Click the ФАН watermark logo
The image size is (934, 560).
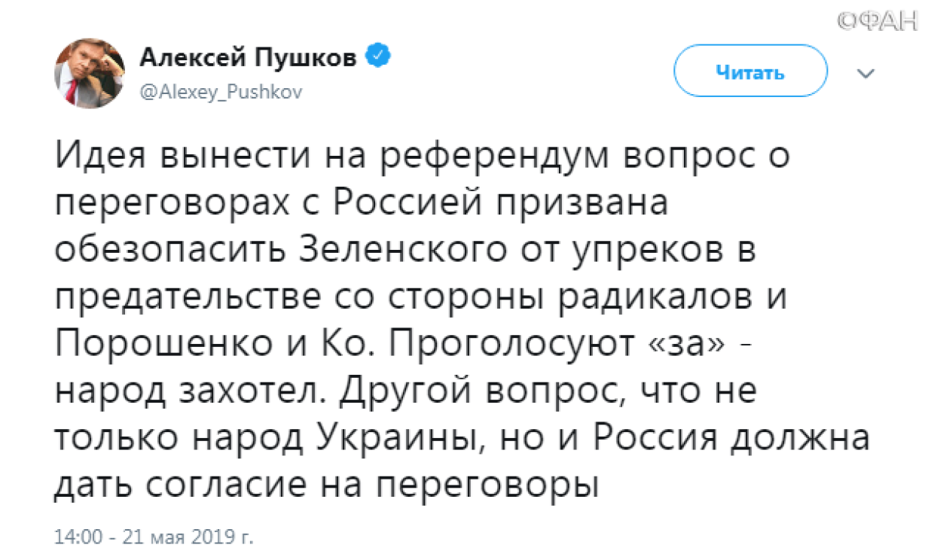(x=878, y=20)
